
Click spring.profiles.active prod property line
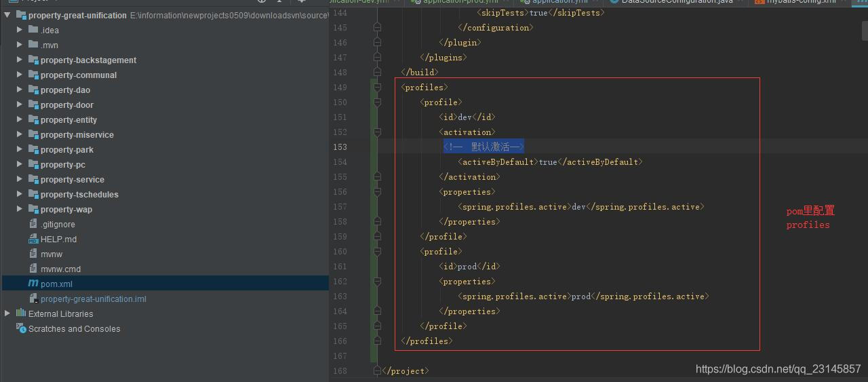(583, 296)
